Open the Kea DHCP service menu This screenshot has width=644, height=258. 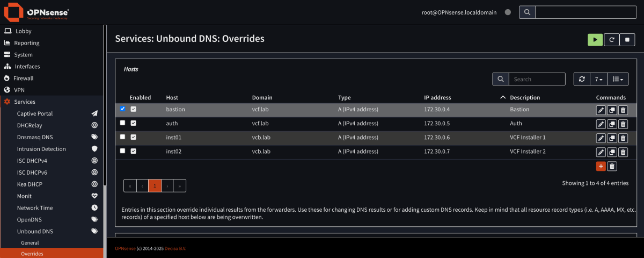click(52, 184)
